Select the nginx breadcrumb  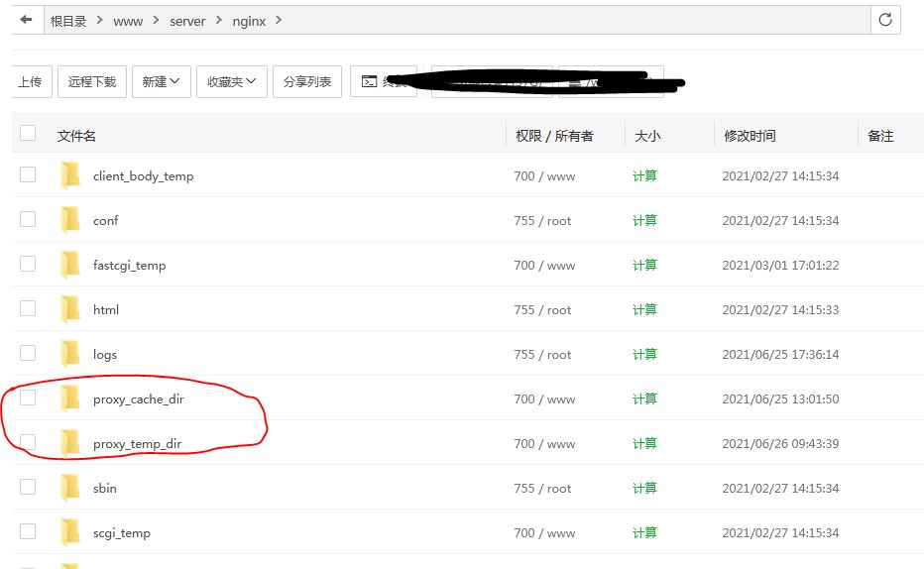coord(249,21)
